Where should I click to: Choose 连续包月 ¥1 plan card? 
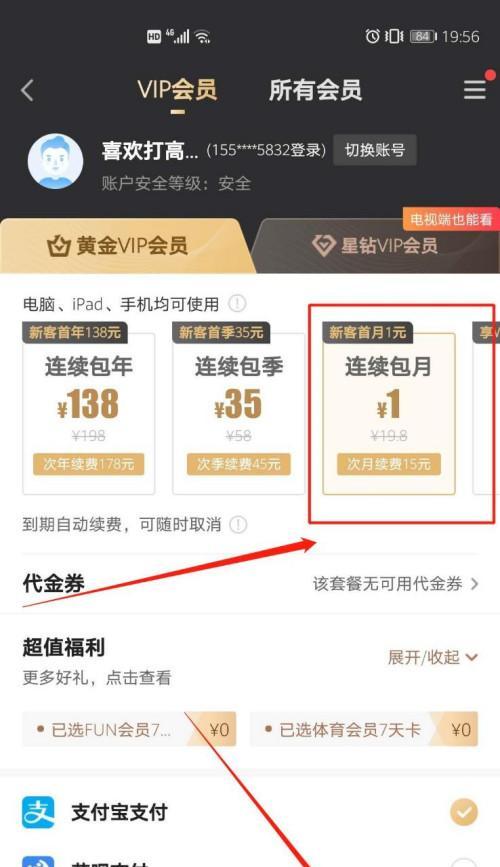[x=389, y=414]
